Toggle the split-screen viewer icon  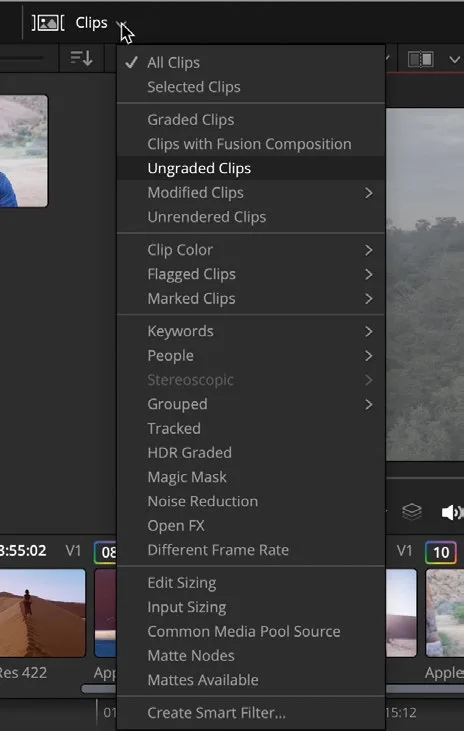(x=420, y=59)
